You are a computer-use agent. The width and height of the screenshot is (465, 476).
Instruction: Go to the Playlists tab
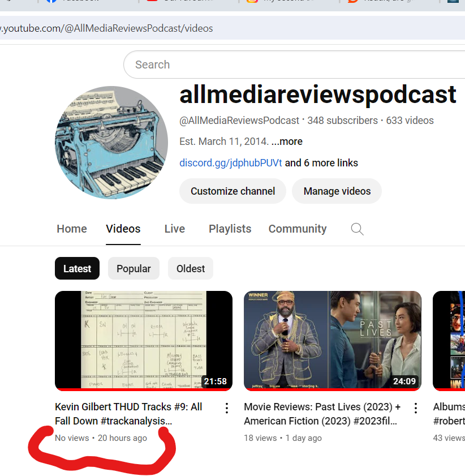tap(230, 229)
